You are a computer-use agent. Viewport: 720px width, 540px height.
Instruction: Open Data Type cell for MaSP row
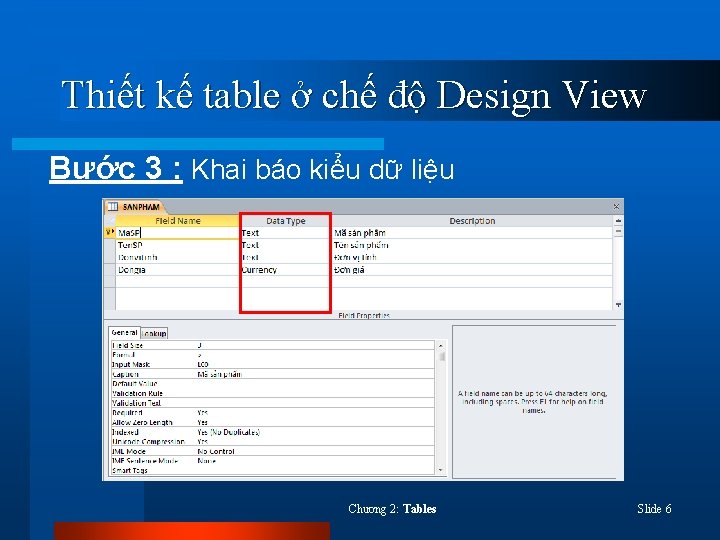[285, 233]
